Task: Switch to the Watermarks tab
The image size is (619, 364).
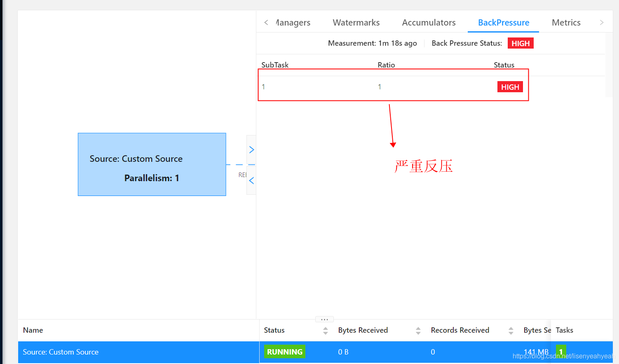Action: (x=356, y=23)
